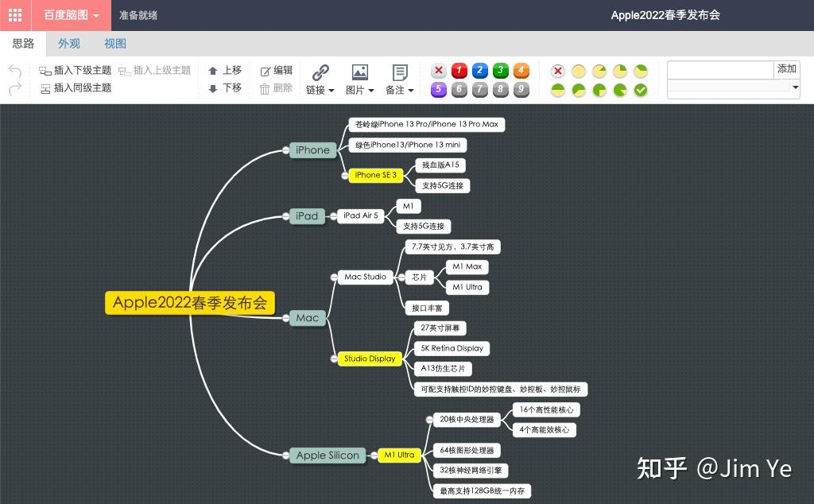The width and height of the screenshot is (814, 504).
Task: Set progress to one-eighth done
Action: 599,71
